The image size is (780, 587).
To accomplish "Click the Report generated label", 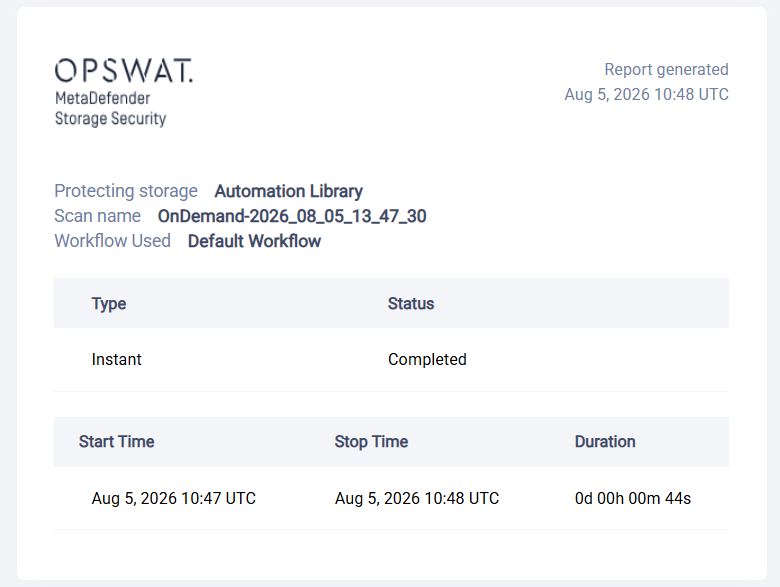I will click(666, 69).
